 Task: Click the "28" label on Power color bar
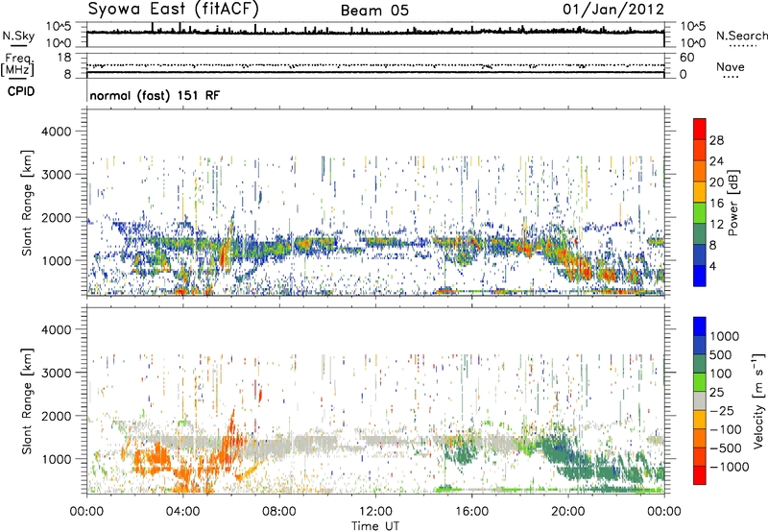coord(716,140)
